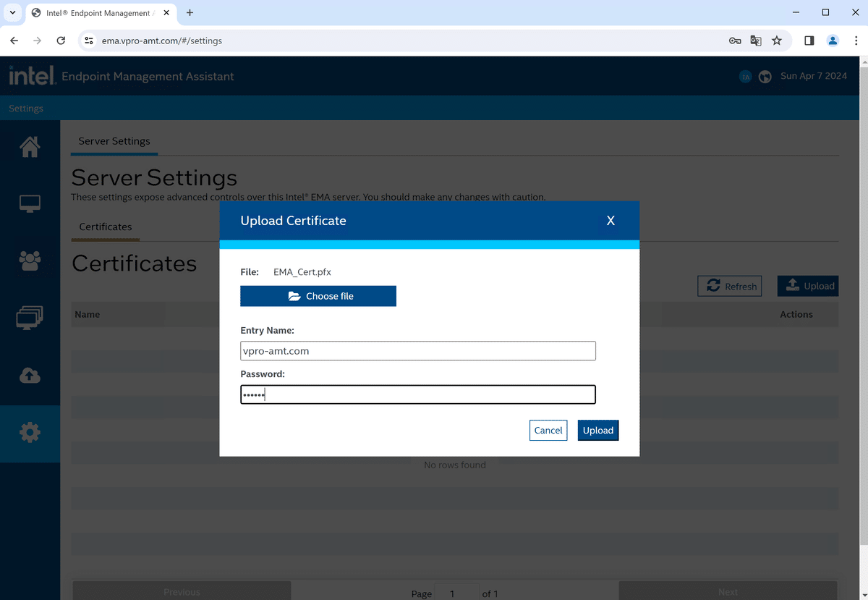Open the globe language icon in header
Viewport: 868px width, 600px height.
point(765,77)
